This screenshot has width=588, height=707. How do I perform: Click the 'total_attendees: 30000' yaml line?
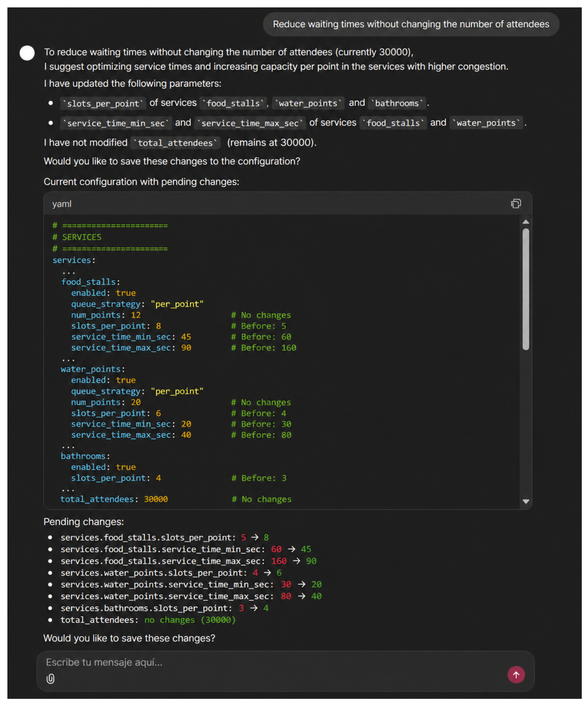(x=114, y=499)
